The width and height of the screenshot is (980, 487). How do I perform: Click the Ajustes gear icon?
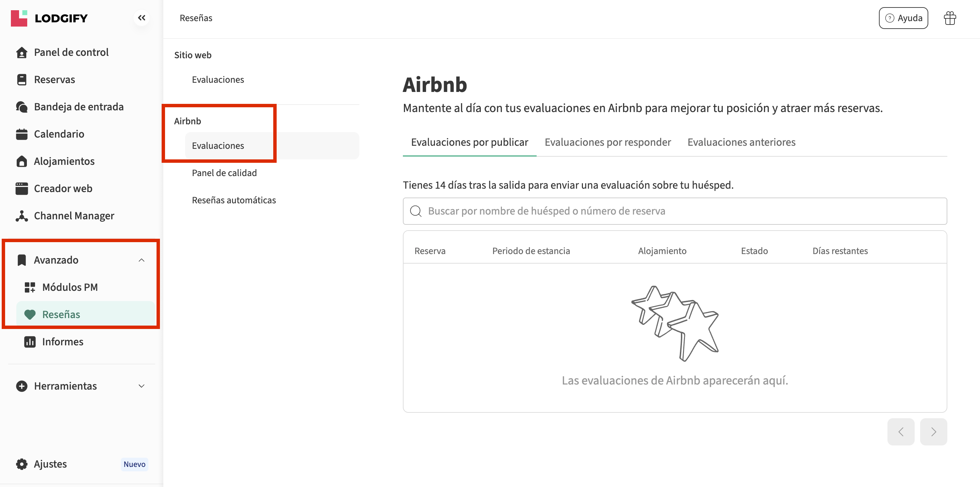(x=22, y=464)
